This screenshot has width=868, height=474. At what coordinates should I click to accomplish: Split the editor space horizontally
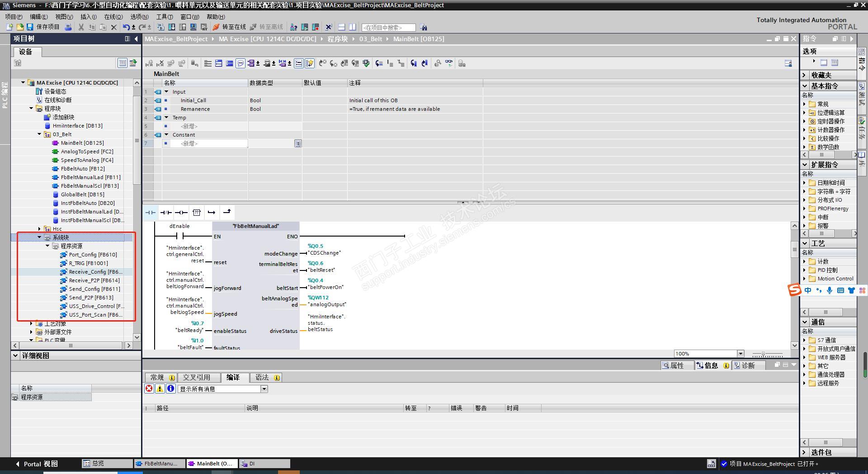click(342, 27)
